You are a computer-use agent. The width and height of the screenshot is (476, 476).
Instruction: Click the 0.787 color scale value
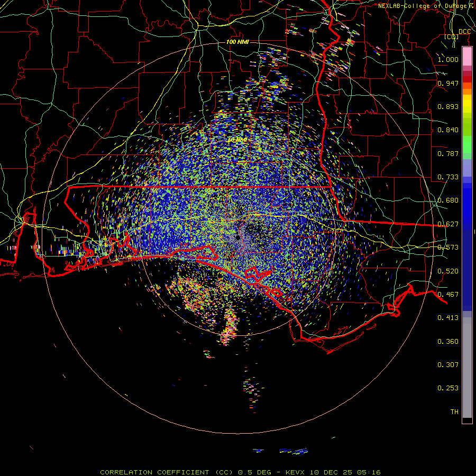(448, 153)
